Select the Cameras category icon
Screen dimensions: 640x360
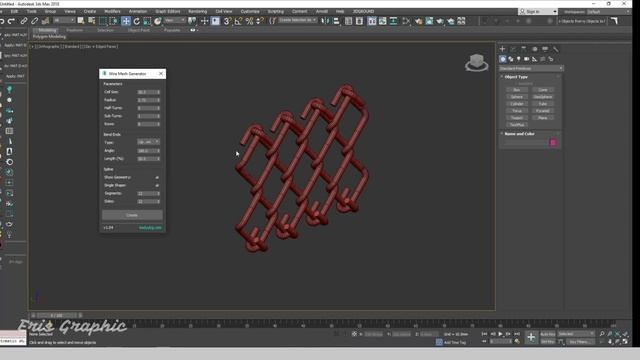[527, 59]
